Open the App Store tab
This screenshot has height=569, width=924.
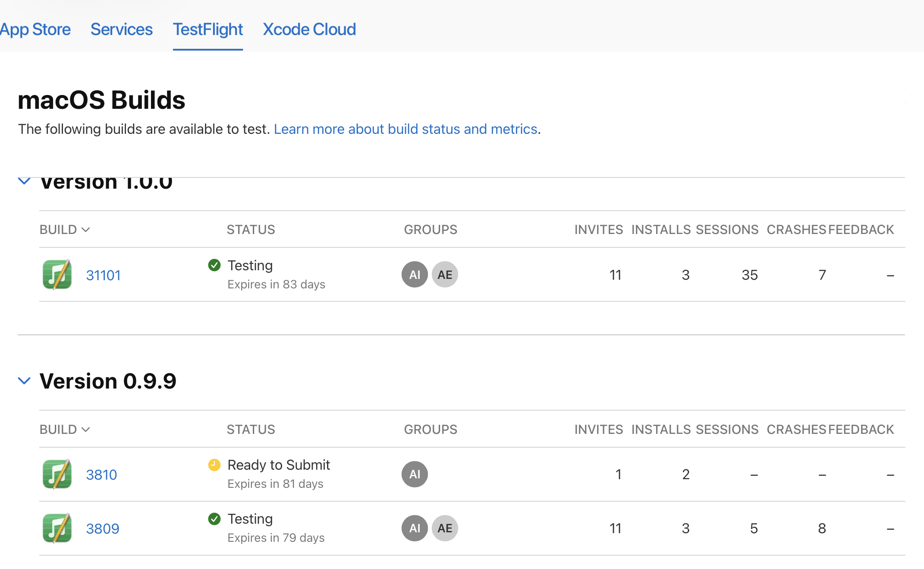point(35,29)
